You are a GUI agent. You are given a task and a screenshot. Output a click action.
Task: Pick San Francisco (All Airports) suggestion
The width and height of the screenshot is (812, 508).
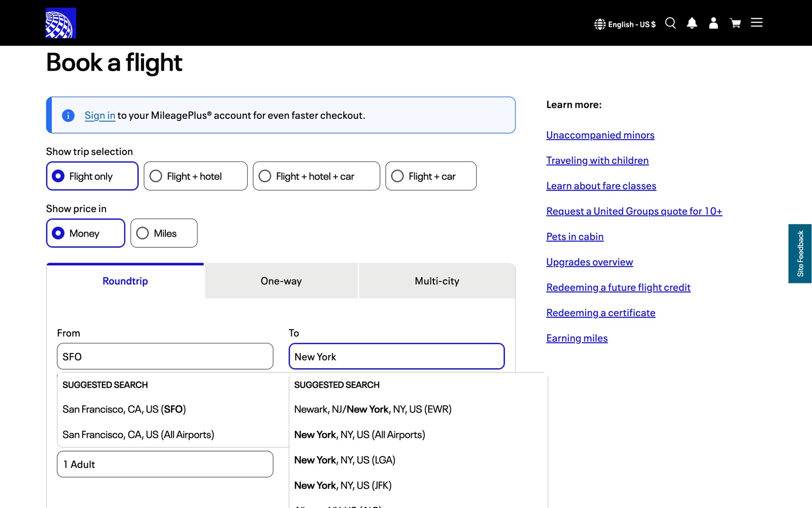[x=173, y=435]
